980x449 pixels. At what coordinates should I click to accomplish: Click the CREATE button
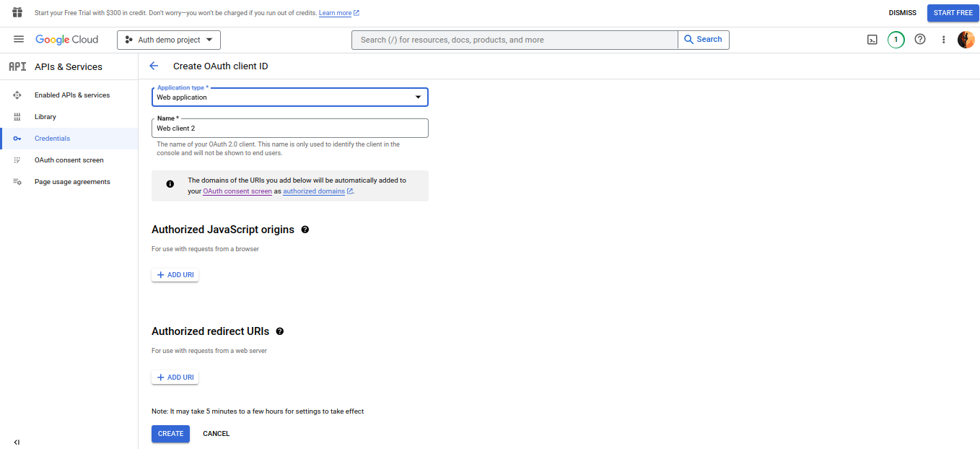pyautogui.click(x=171, y=434)
